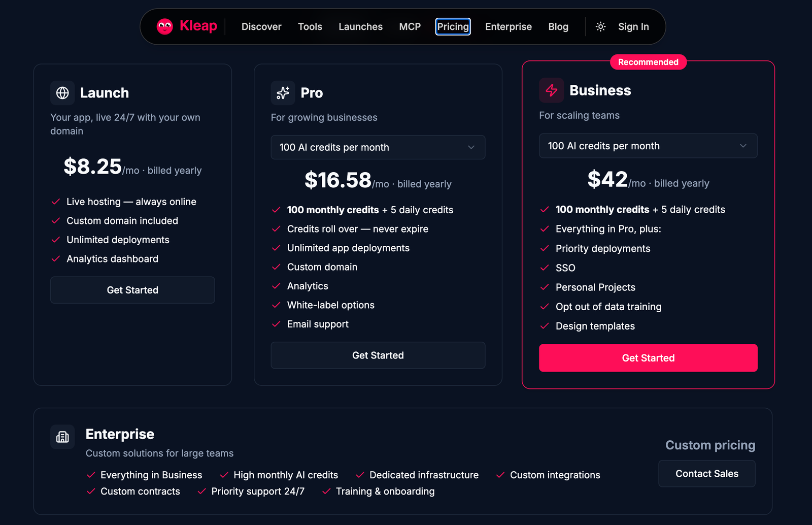Click the Sign In link

pos(633,26)
